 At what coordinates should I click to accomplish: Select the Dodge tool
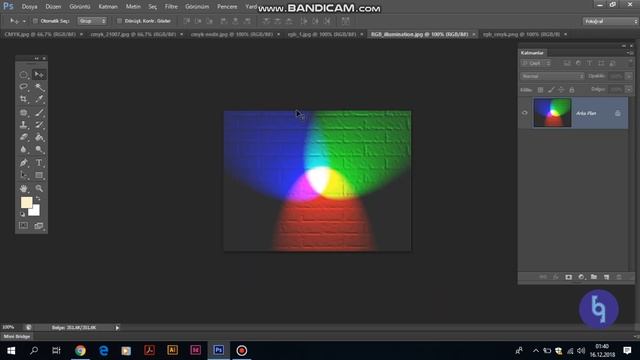[x=39, y=149]
